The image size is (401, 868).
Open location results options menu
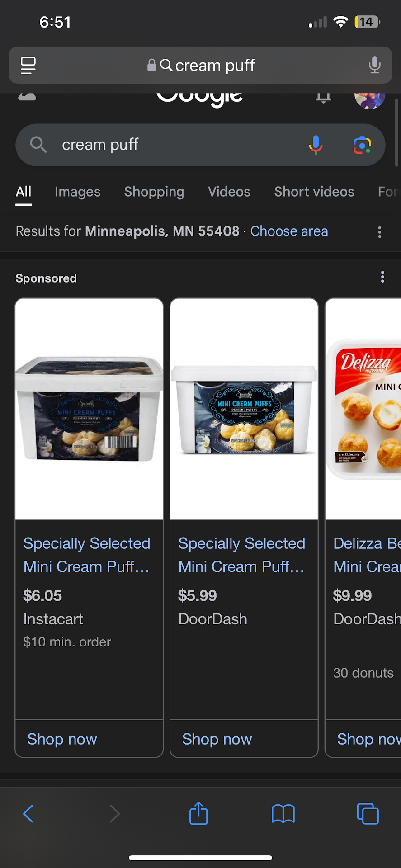[379, 232]
